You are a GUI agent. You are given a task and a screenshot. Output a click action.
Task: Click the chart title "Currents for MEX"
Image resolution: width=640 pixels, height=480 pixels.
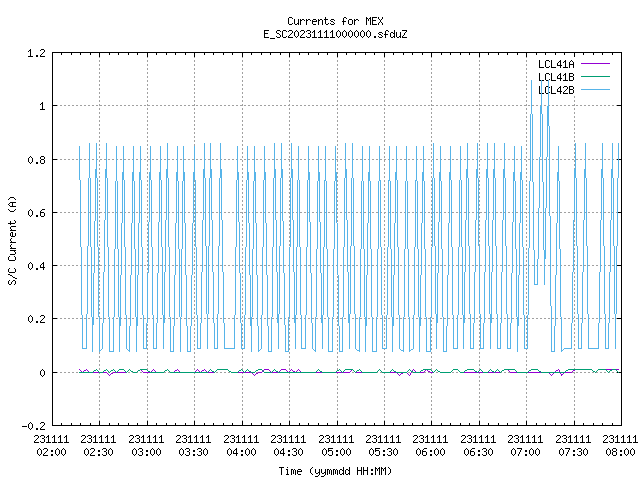tap(335, 21)
